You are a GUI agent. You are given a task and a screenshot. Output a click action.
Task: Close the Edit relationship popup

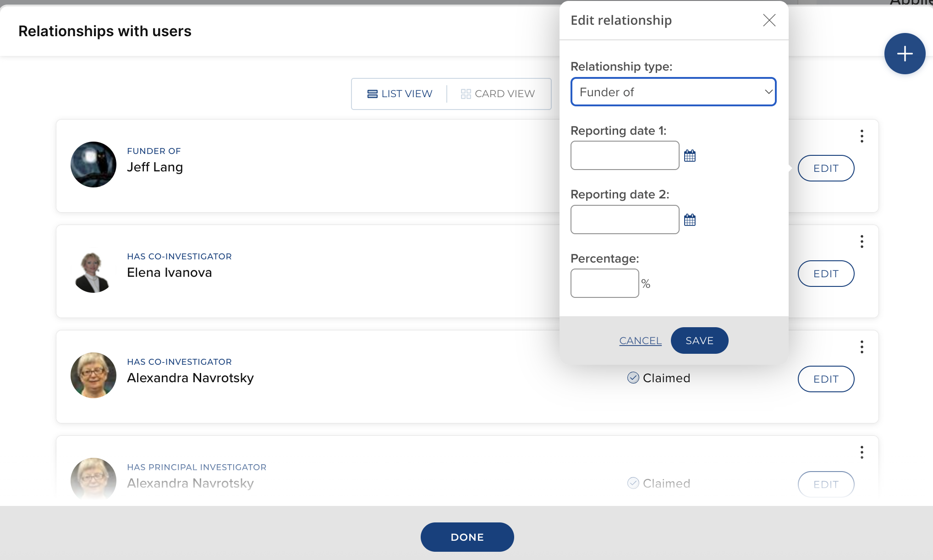coord(769,20)
